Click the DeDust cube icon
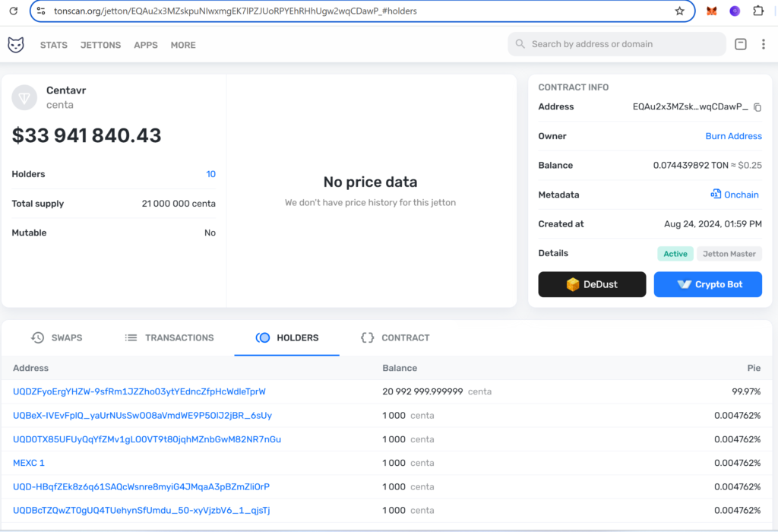The height and width of the screenshot is (532, 778). coord(573,284)
